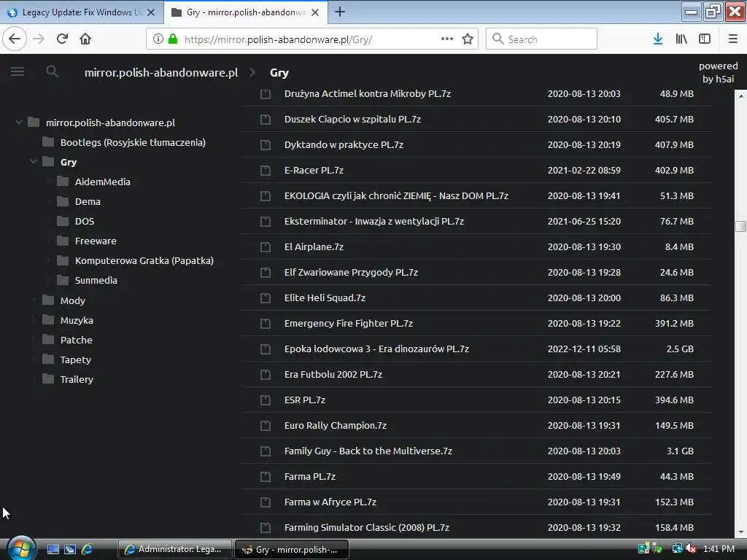Download Family Guy - Back to the Multiverse.7z
The image size is (747, 560).
tap(368, 451)
